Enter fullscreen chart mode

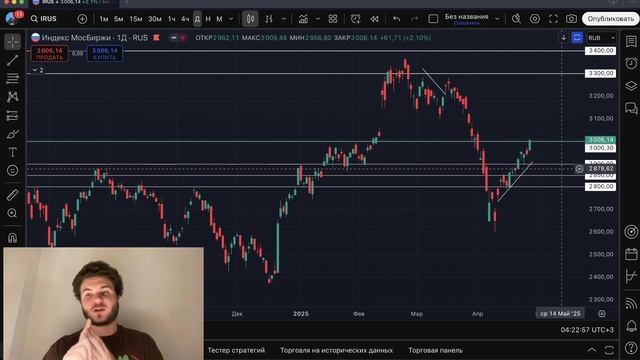[553, 19]
